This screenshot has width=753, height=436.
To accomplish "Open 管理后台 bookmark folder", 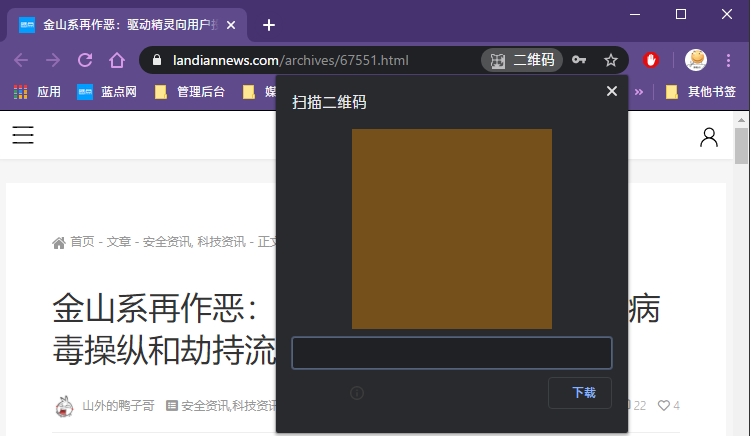I will [x=190, y=92].
